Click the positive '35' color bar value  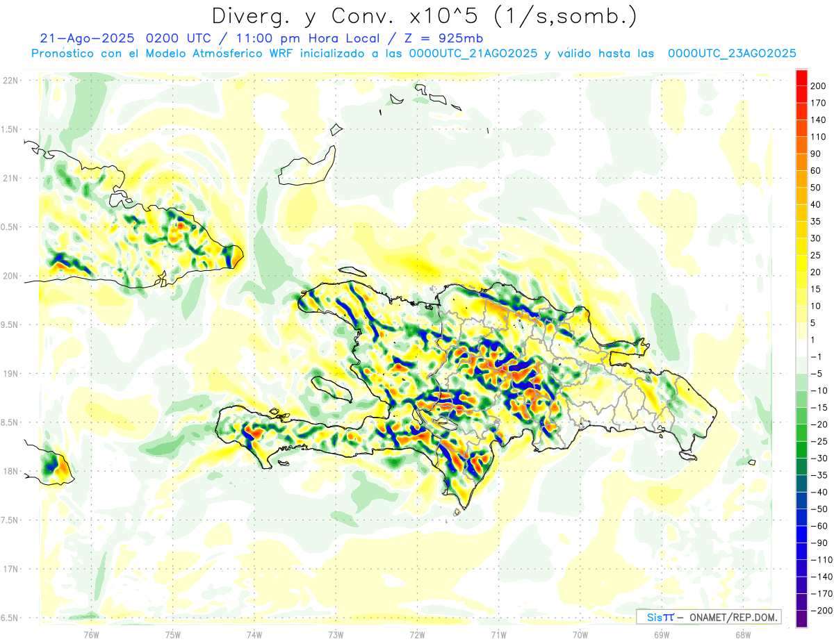pyautogui.click(x=817, y=222)
